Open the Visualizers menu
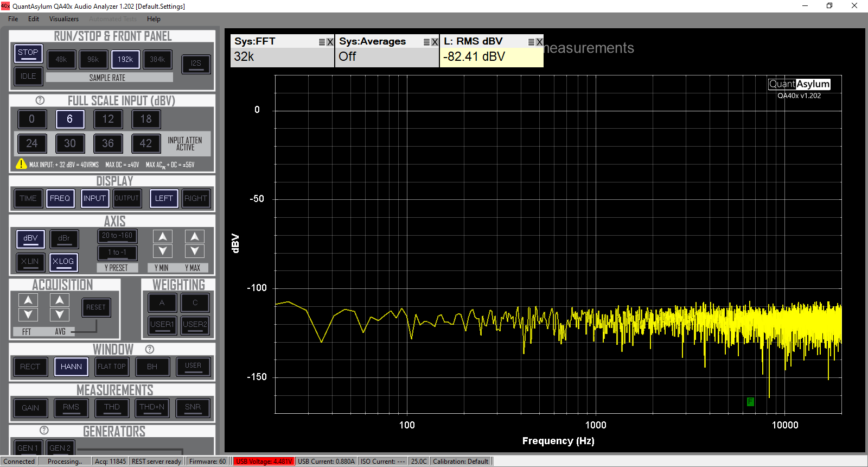The width and height of the screenshot is (868, 467). pyautogui.click(x=64, y=19)
